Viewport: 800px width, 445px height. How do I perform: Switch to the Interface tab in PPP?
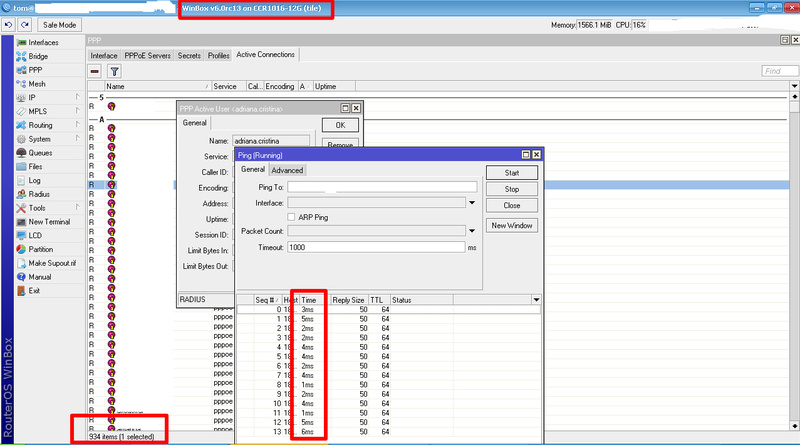click(104, 55)
